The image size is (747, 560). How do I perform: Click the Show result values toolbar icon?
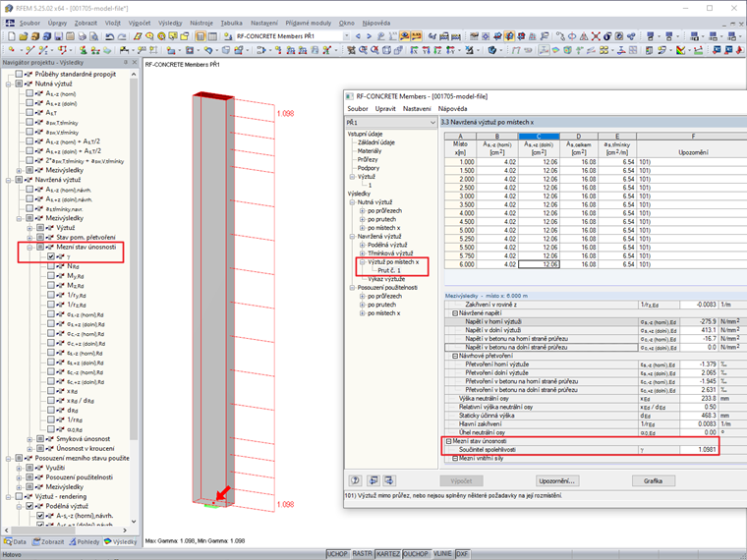[416, 36]
